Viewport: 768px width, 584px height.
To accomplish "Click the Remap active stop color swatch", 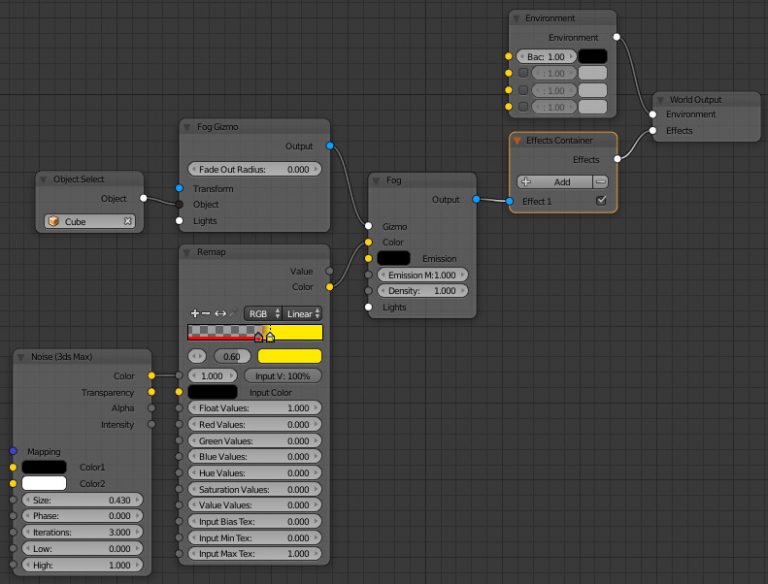I will (289, 356).
